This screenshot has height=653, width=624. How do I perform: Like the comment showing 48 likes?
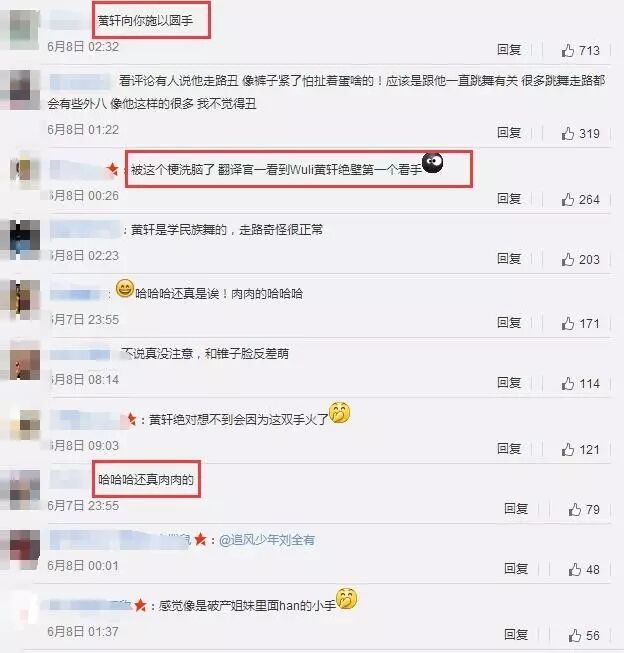(x=575, y=569)
